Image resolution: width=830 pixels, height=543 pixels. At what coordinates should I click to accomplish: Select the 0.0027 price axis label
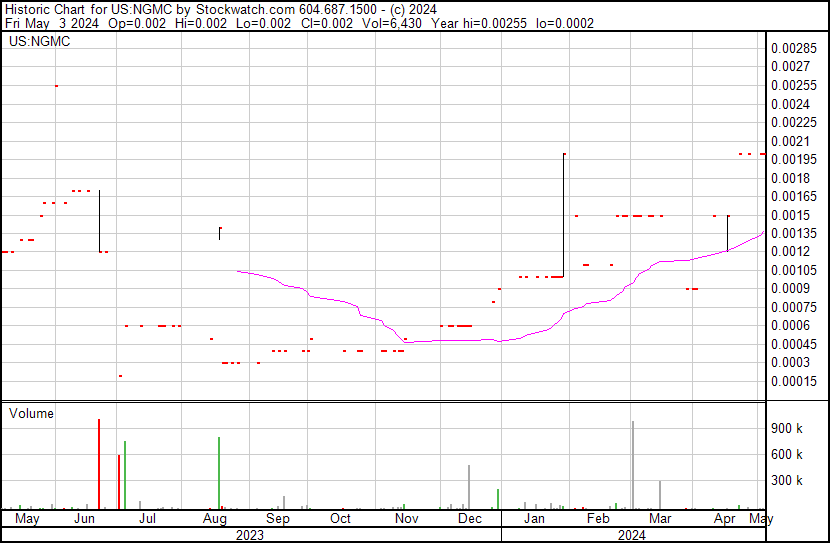pyautogui.click(x=790, y=67)
